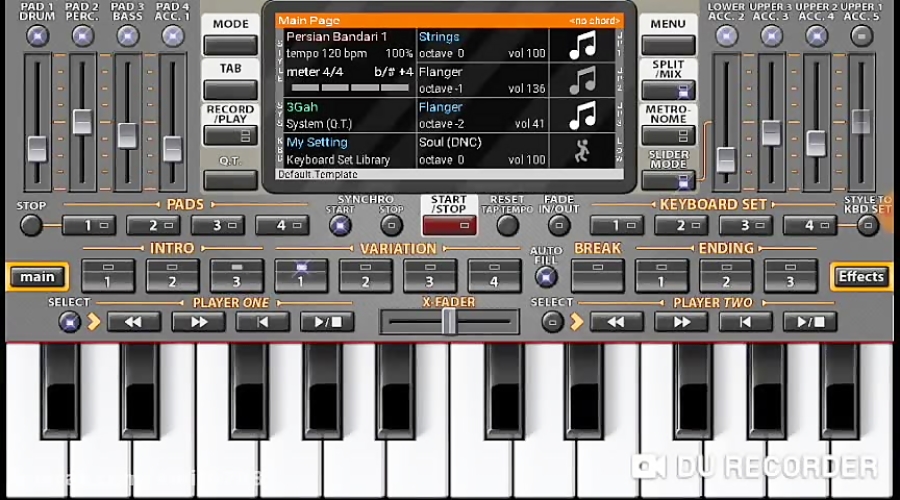Viewport: 900px width, 500px height.
Task: Toggle PAD 3 BASS mute knob
Action: [x=127, y=36]
